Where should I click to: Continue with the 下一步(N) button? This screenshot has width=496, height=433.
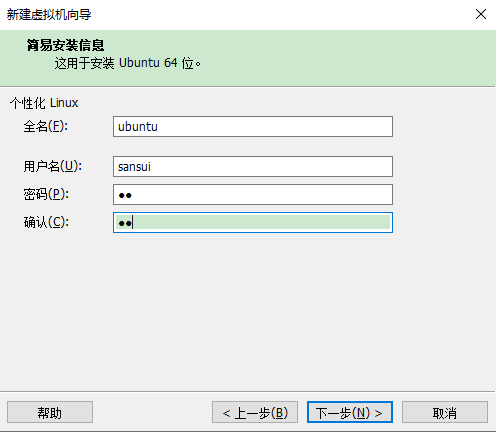tap(350, 413)
